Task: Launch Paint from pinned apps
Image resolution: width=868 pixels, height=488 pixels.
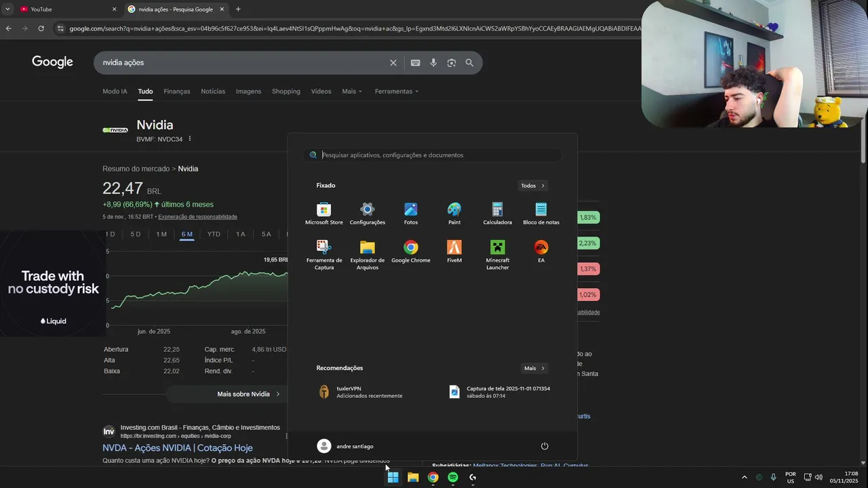Action: click(x=454, y=213)
